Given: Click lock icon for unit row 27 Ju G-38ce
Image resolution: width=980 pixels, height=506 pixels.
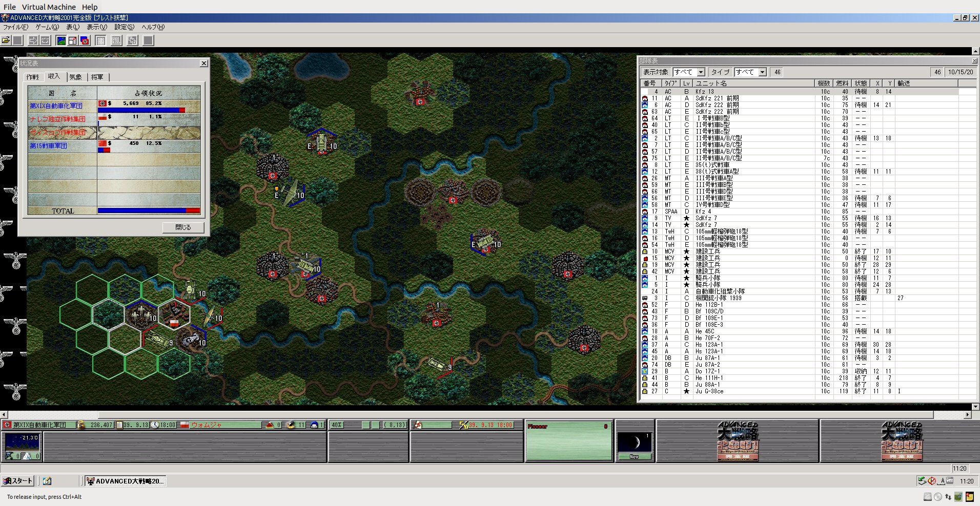Looking at the screenshot, I should (645, 391).
